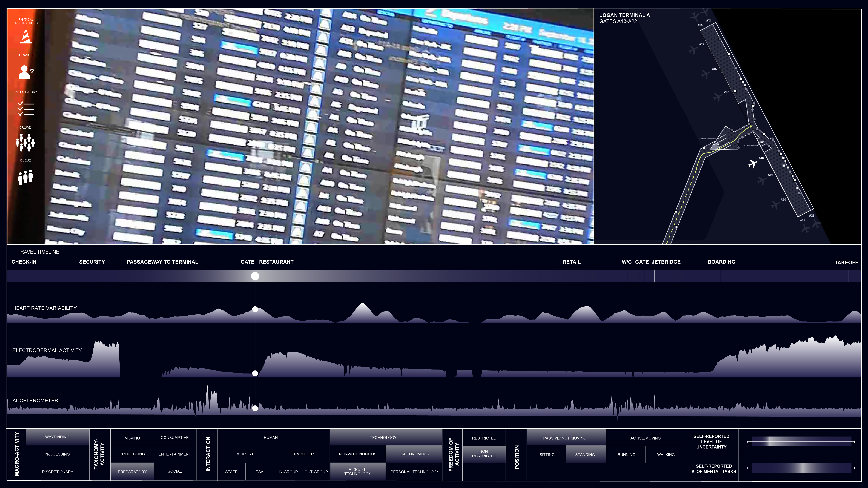Click the Stranger person icon
Screen dimensions: 868x488
(26, 72)
